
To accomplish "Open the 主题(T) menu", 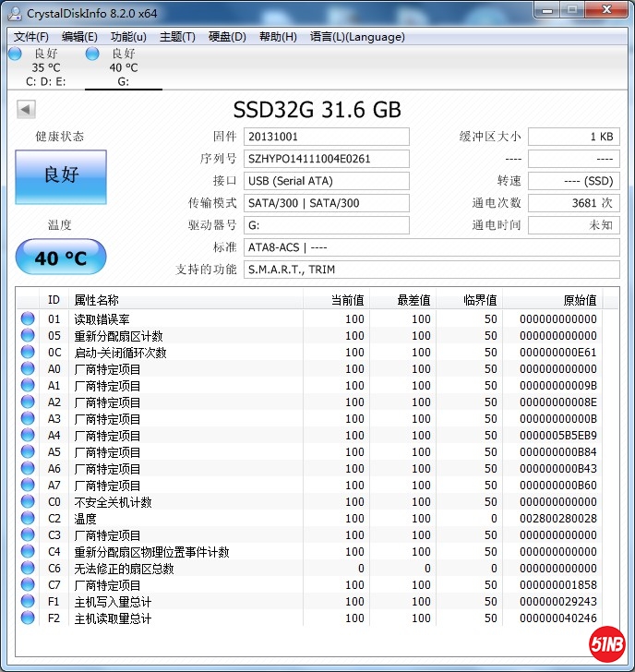I will 177,37.
